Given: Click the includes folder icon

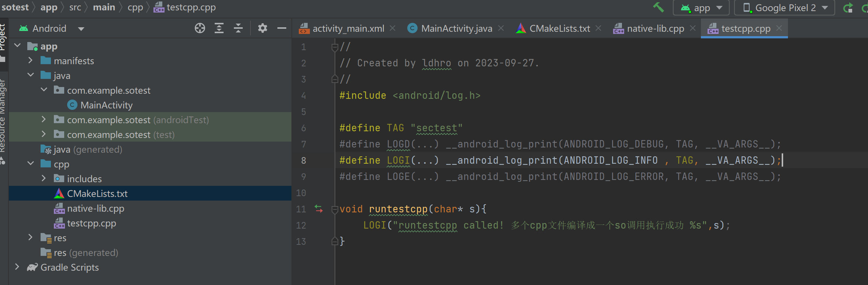Looking at the screenshot, I should point(59,178).
